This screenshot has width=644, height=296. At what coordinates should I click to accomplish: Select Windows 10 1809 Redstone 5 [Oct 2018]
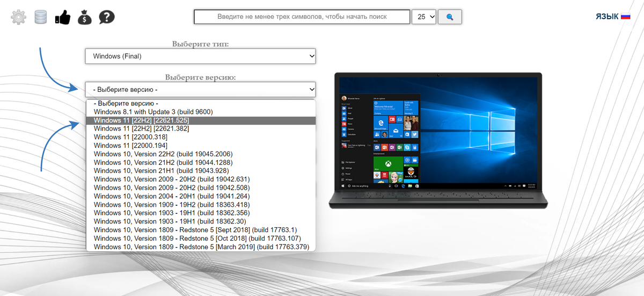pyautogui.click(x=201, y=238)
